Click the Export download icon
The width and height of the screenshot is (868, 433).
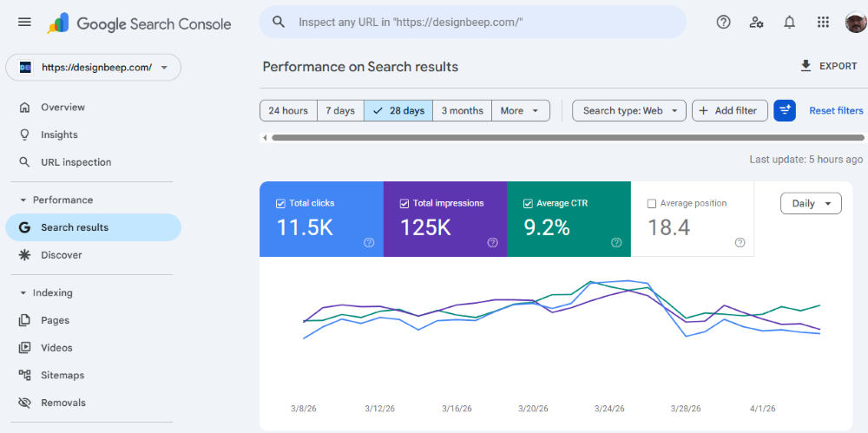coord(806,66)
